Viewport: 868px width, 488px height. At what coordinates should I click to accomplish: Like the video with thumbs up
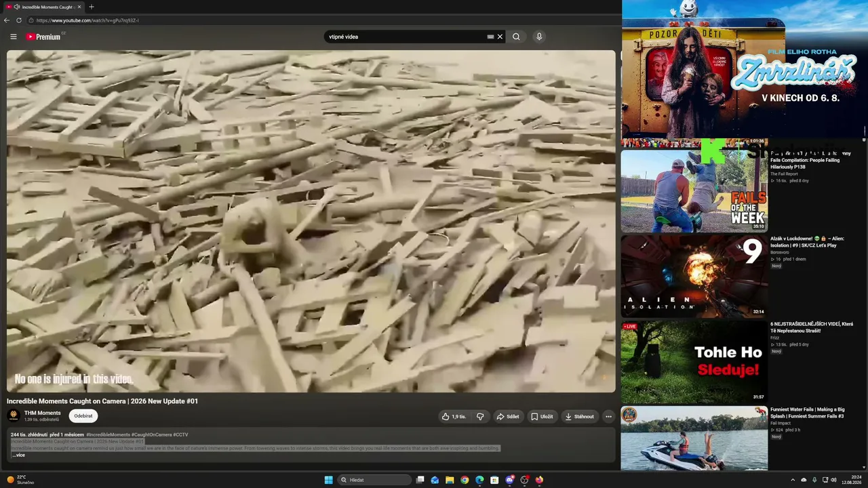pos(453,417)
